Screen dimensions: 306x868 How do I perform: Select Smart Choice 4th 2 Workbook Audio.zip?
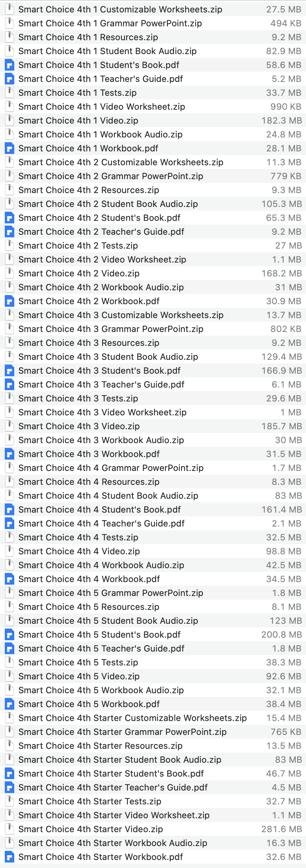point(101,287)
